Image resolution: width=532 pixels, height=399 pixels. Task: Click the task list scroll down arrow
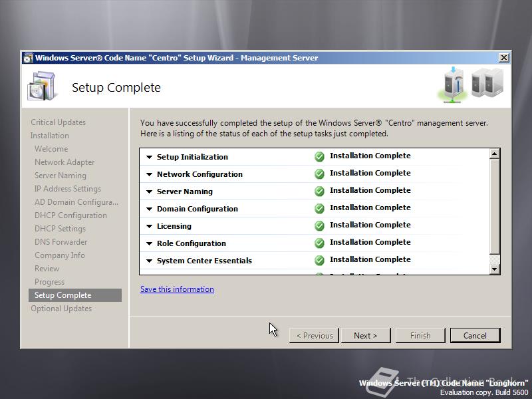pyautogui.click(x=495, y=269)
